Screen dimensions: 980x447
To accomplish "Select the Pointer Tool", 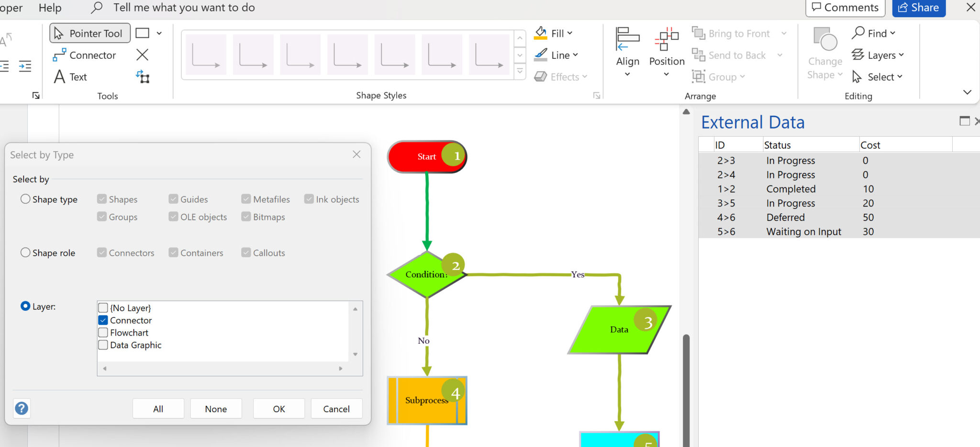I will [89, 33].
